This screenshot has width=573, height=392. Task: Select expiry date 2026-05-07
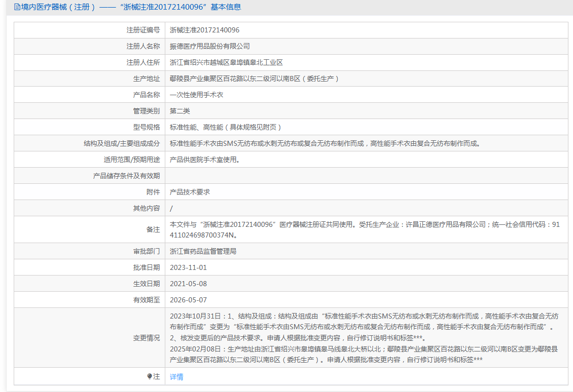coord(188,300)
